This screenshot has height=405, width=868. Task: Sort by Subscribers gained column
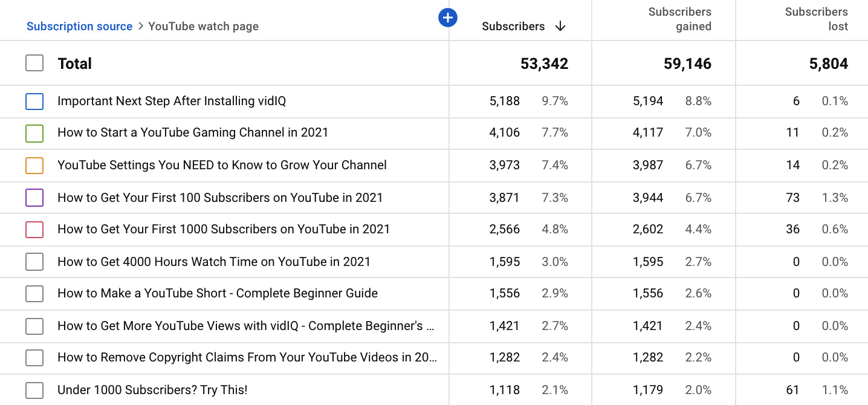click(x=680, y=19)
